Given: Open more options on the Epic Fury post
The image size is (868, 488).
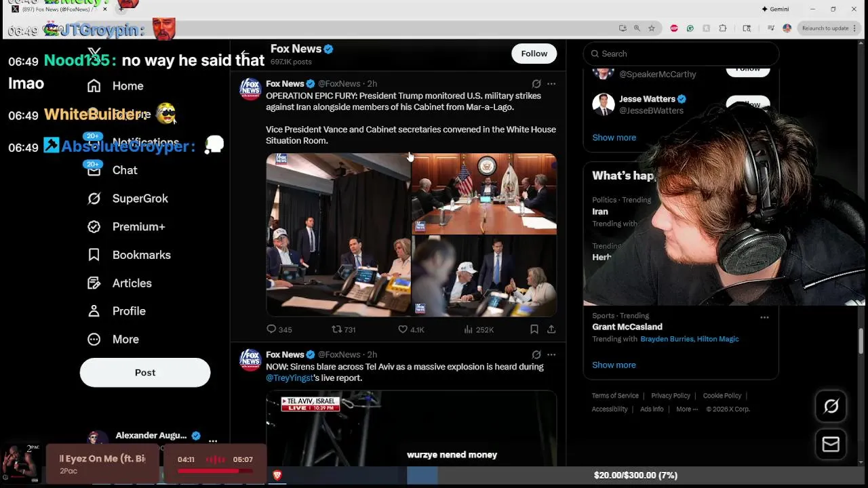Looking at the screenshot, I should coord(551,84).
